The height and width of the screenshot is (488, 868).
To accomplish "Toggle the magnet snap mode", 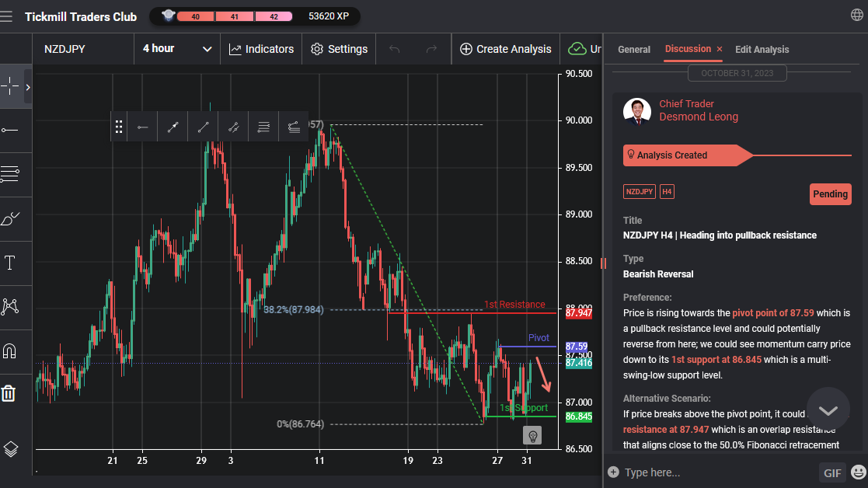I will [x=10, y=350].
